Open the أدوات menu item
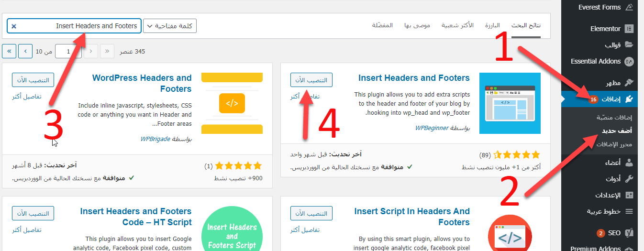Screen dimensions: 644x251 [613, 179]
